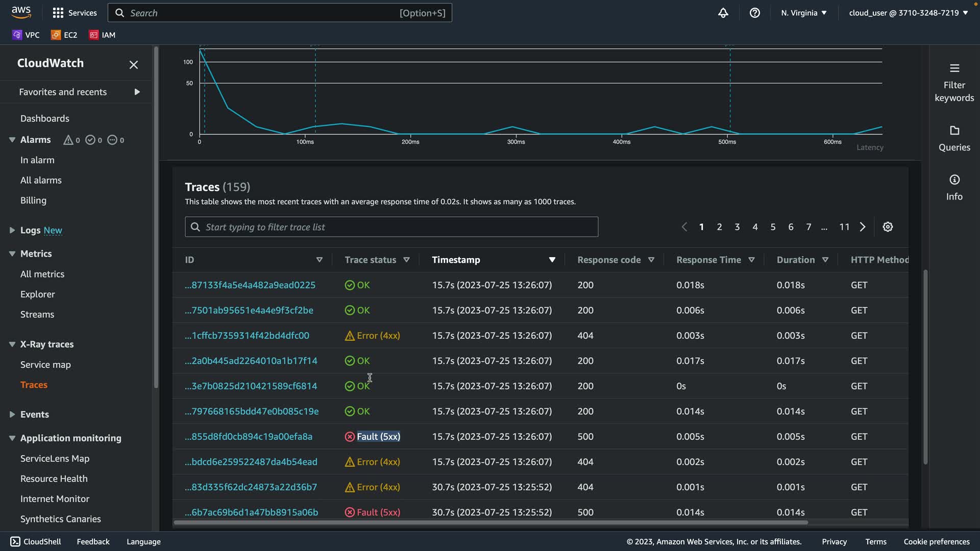Toggle sort on Response code column
Viewport: 980px width, 551px height.
tap(651, 260)
